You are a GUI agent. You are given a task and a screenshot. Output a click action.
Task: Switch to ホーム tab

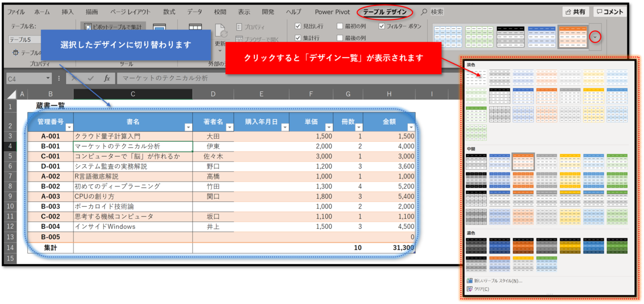(42, 12)
